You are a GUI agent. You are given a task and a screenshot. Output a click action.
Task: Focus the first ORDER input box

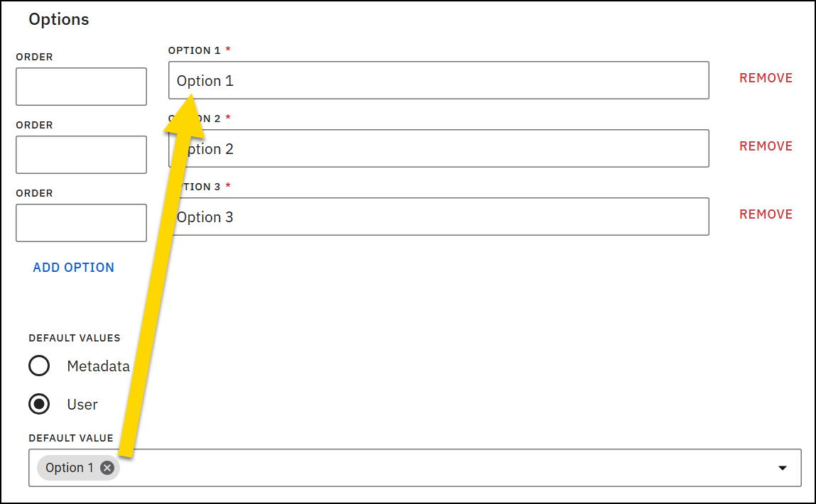(x=80, y=86)
